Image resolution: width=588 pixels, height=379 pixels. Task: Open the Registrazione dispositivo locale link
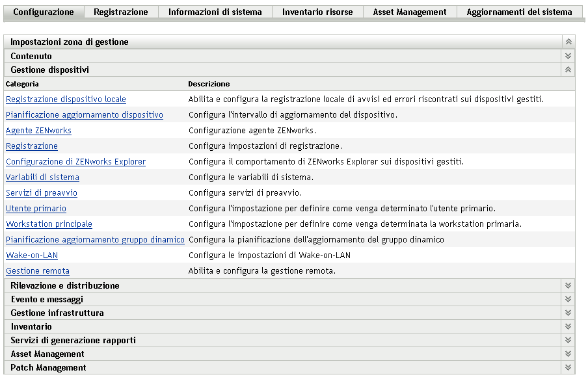[66, 99]
